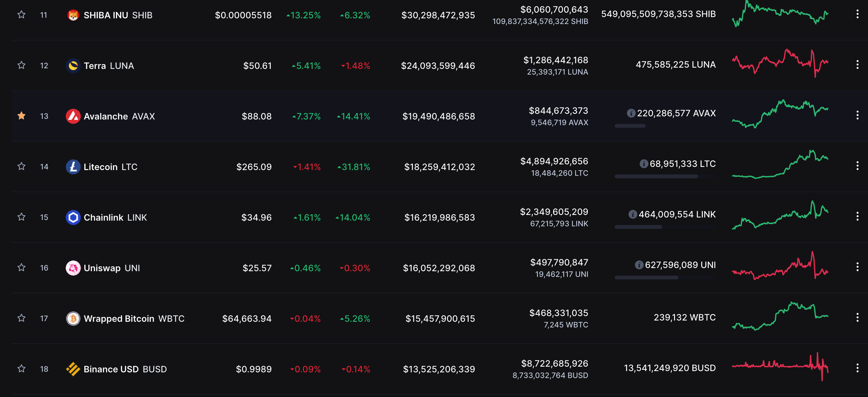Screen dimensions: 868x397
Task: Click the SHIBA INU market cap value
Action: tap(438, 15)
